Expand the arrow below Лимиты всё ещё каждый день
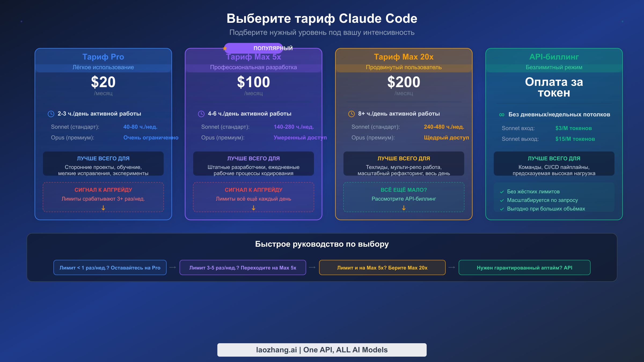This screenshot has height=362, width=644. click(253, 208)
